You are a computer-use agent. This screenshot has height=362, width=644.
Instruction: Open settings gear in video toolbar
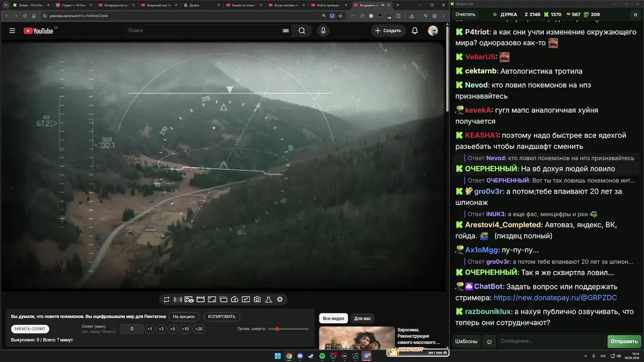(280, 300)
